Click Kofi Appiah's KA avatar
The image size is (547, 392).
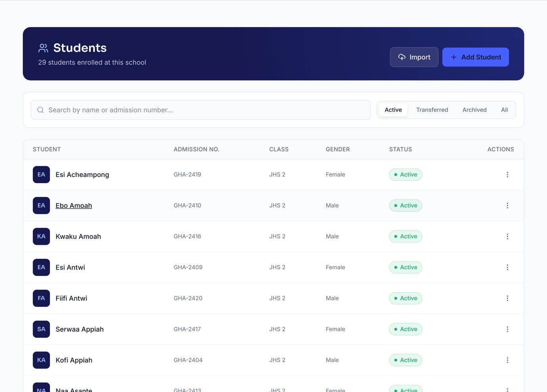(41, 360)
